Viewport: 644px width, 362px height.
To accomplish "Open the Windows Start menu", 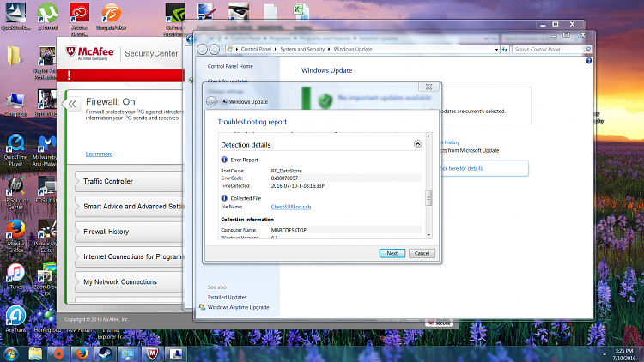I will tap(10, 353).
